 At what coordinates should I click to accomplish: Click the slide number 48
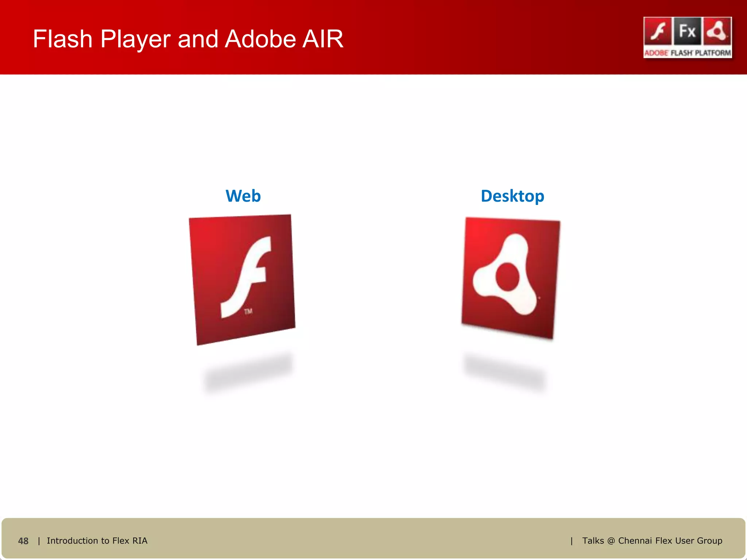click(x=23, y=541)
